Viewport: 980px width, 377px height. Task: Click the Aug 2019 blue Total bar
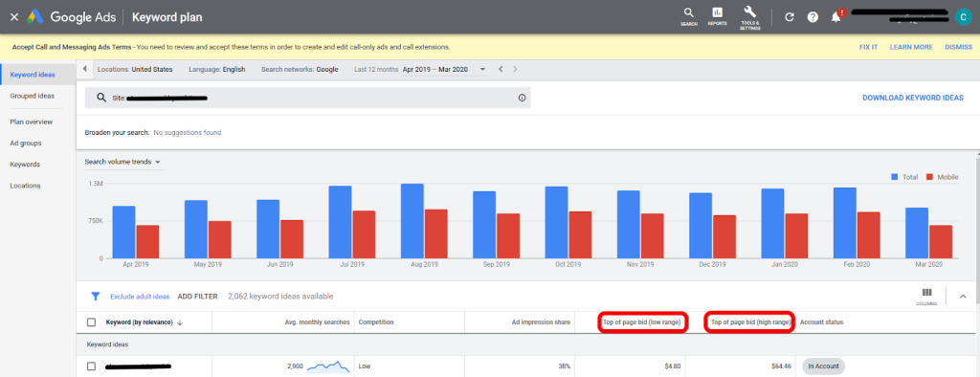point(412,221)
